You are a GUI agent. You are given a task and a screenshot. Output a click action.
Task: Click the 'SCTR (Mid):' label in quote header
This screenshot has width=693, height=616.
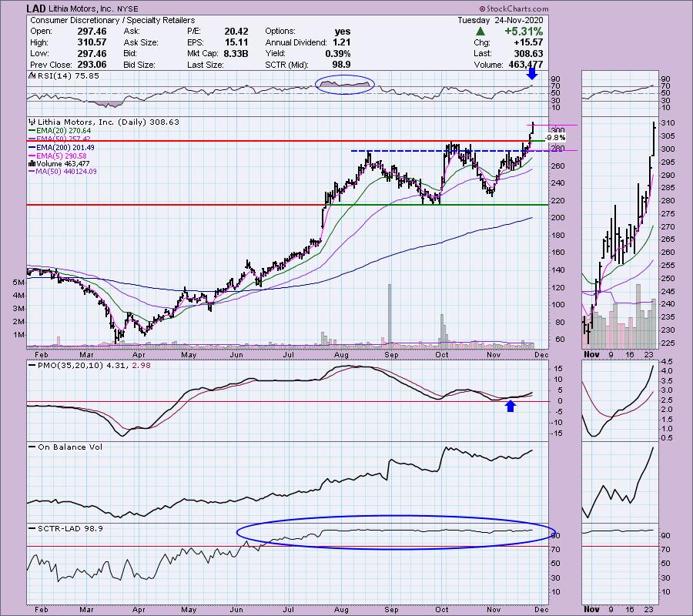289,65
